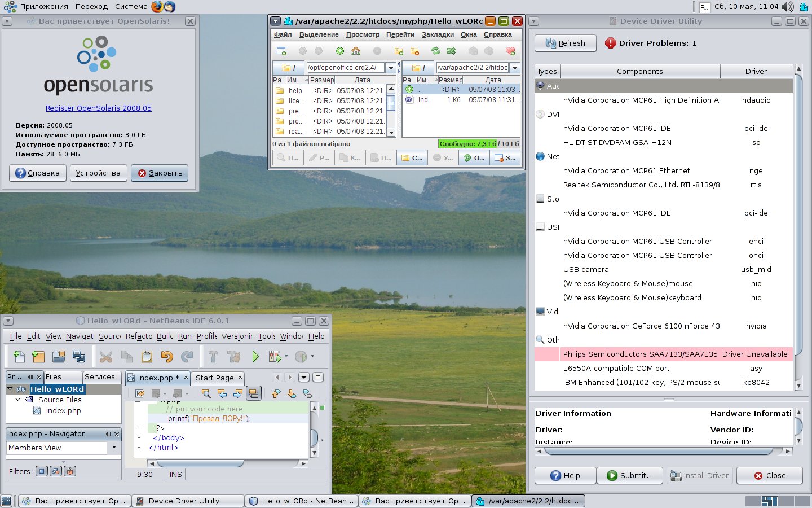Click Firefox launcher in top panel
The image size is (812, 508).
(x=157, y=7)
